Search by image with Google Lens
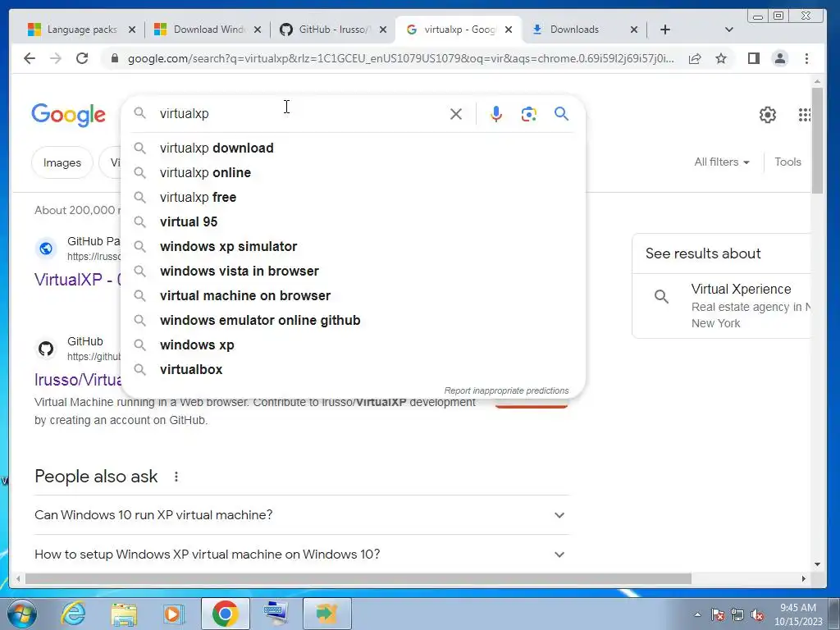840x630 pixels. tap(529, 114)
